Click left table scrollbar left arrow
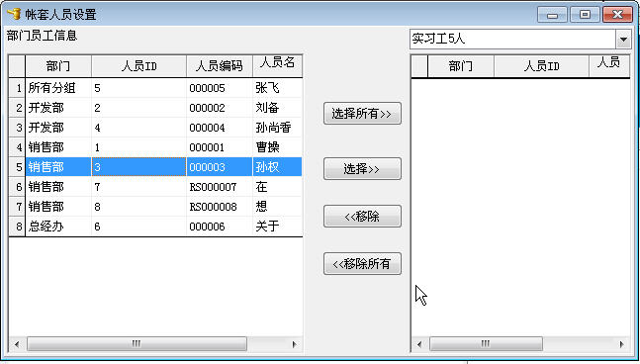Viewport: 640px width, 364px height. point(17,344)
